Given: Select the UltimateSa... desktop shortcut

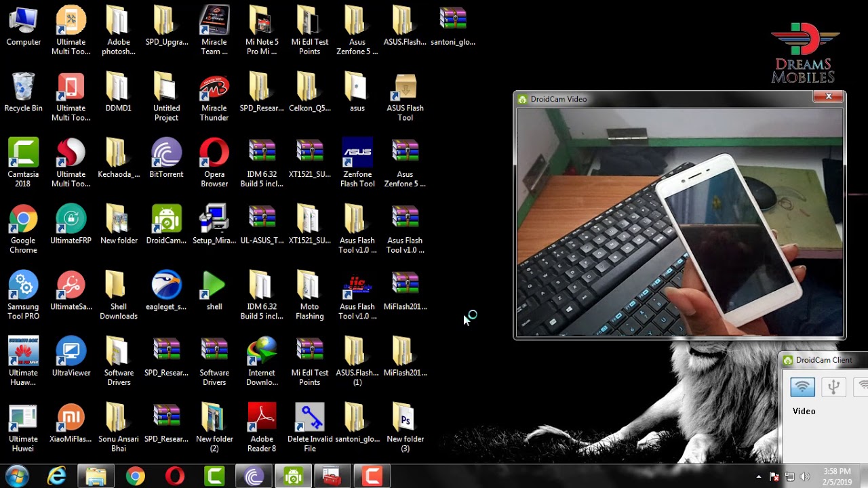Looking at the screenshot, I should tap(71, 291).
